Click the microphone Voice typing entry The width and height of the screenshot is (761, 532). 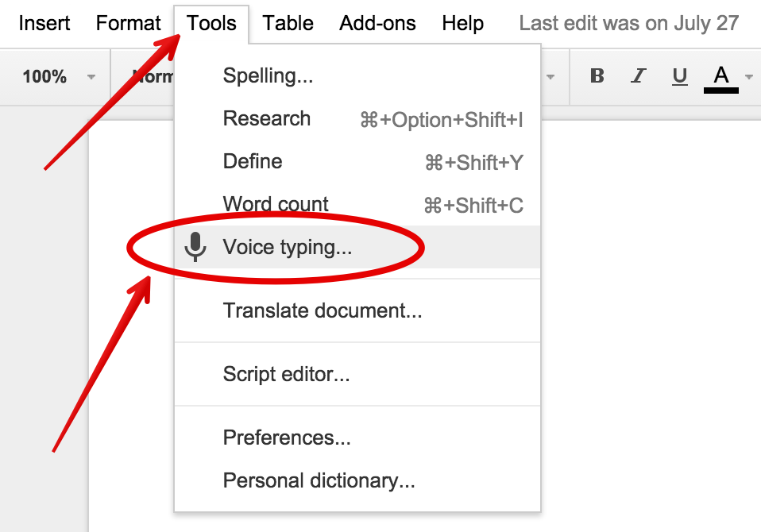[288, 247]
